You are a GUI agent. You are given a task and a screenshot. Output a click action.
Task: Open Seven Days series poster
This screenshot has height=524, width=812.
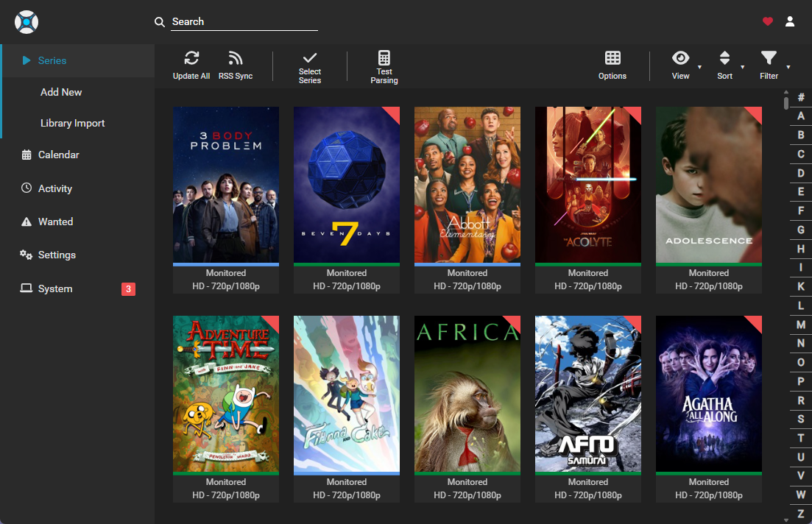click(x=347, y=185)
